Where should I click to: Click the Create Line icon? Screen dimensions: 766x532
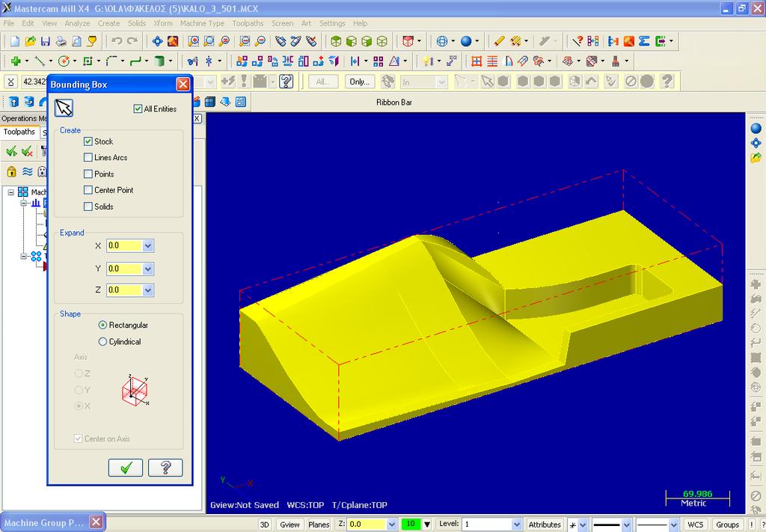tap(40, 61)
